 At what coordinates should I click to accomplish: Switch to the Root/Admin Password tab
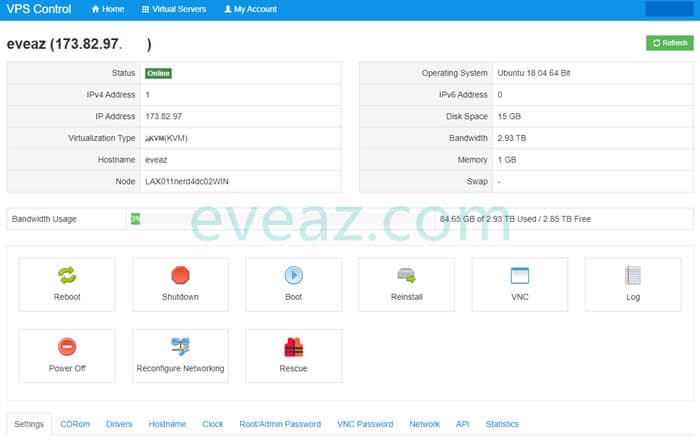click(x=280, y=424)
